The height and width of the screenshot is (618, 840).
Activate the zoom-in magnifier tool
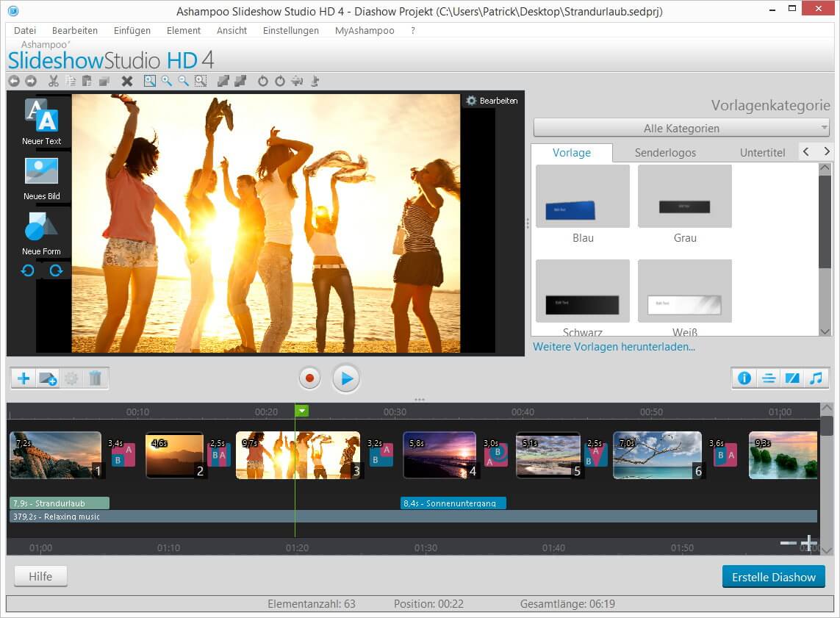166,81
